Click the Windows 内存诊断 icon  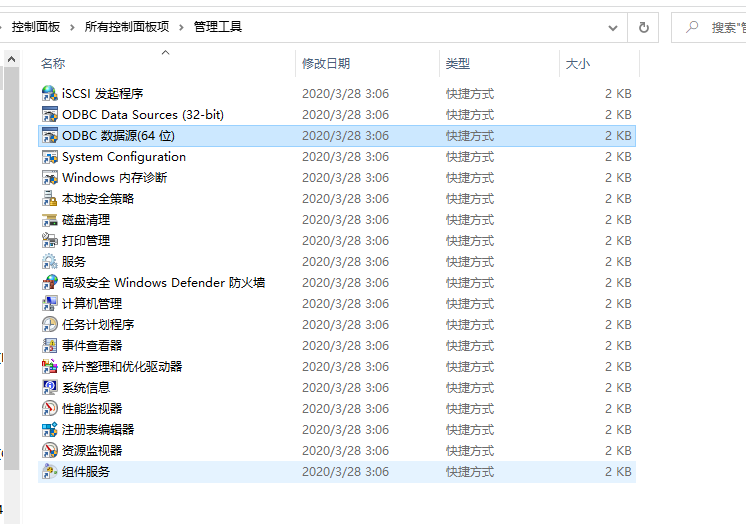[49, 178]
